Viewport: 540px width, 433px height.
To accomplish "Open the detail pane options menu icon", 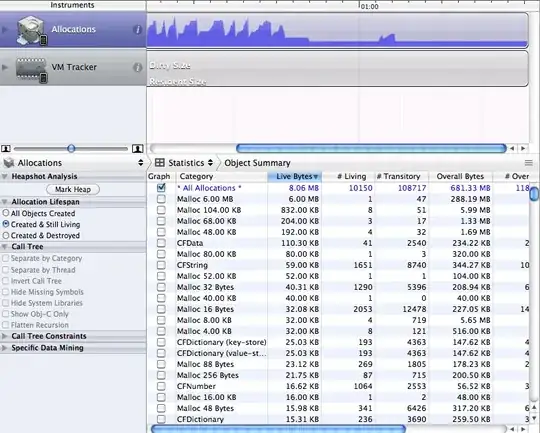I will (x=528, y=163).
